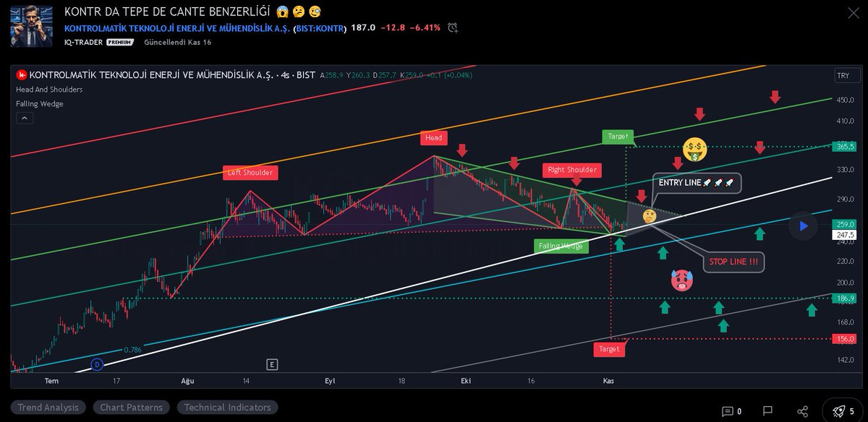Click the 0.786 Fibonacci level label
Viewport: 868px width, 422px height.
[x=132, y=350]
